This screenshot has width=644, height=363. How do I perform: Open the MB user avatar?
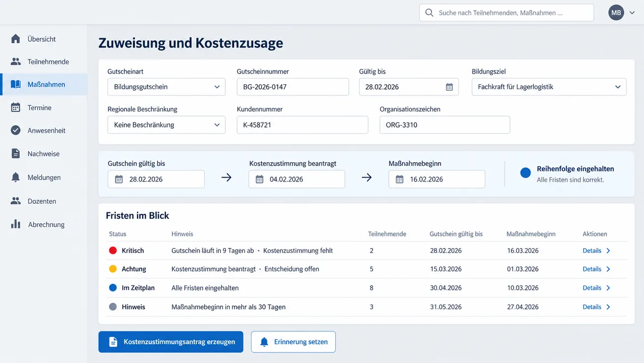pos(616,13)
